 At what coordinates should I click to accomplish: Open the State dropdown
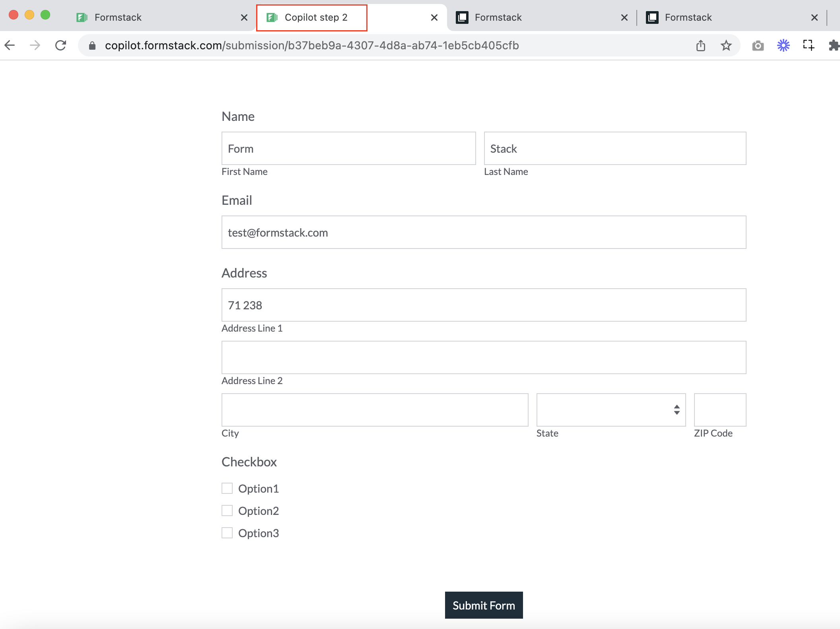coord(611,410)
